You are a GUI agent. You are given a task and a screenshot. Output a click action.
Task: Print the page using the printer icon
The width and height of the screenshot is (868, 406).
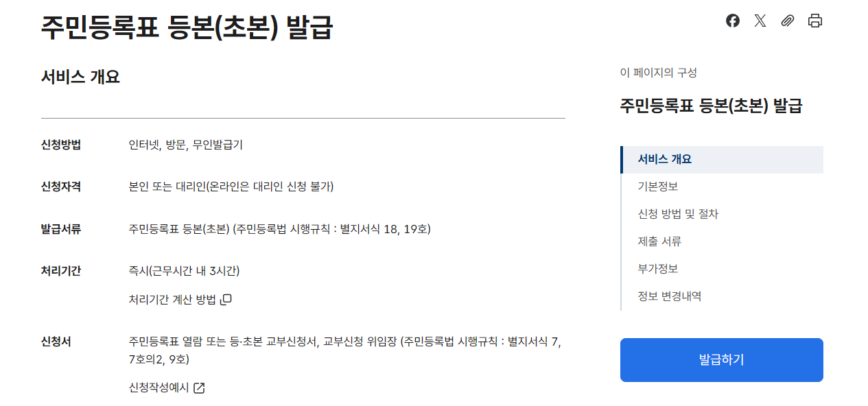click(x=814, y=21)
